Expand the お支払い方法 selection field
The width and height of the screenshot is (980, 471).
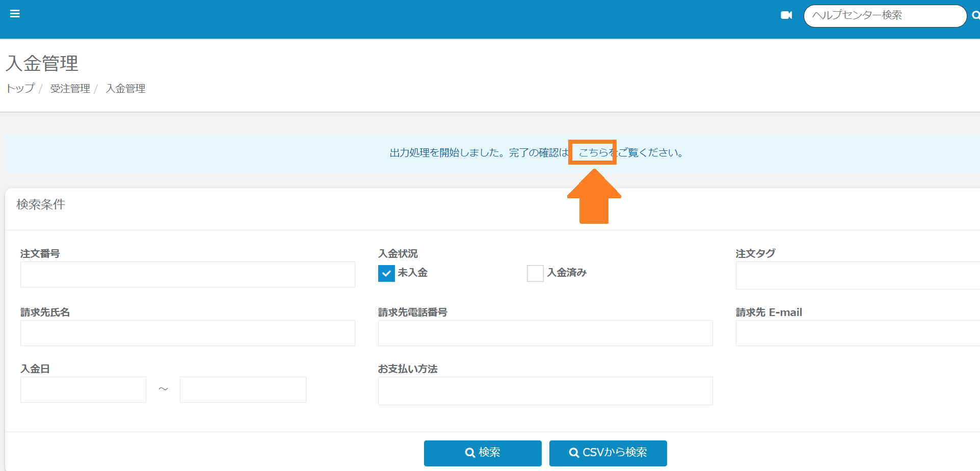click(x=545, y=391)
